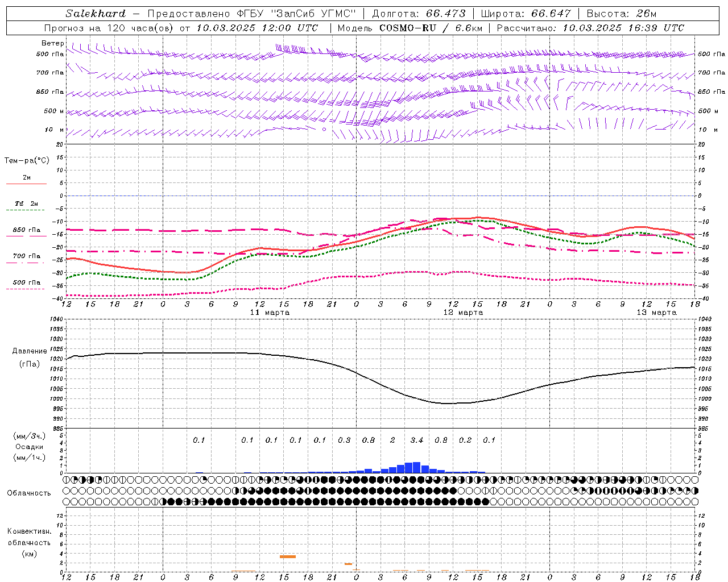Select the 'Широта: 66.647' header field
Screen dimensions: 728x582
coord(526,14)
